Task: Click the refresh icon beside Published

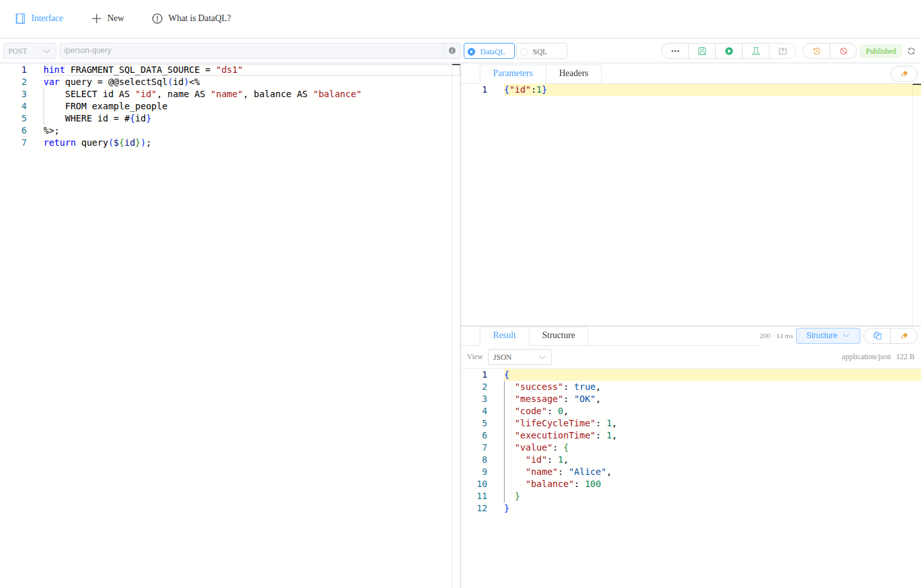Action: coord(911,51)
